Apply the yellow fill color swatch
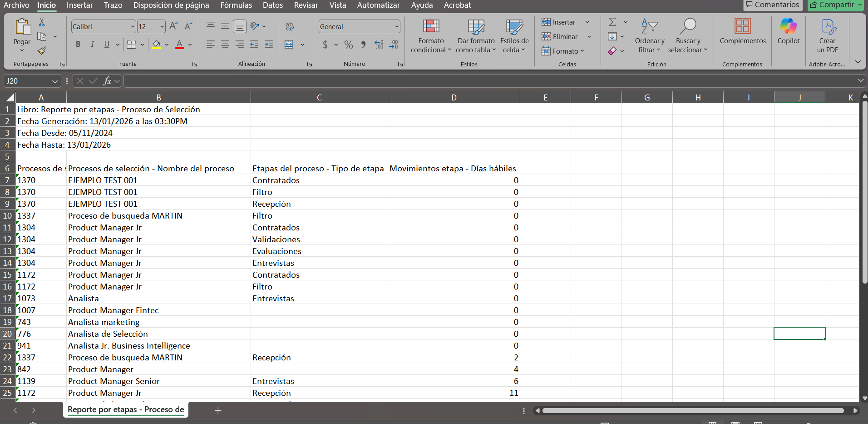The height and width of the screenshot is (424, 868). click(156, 45)
